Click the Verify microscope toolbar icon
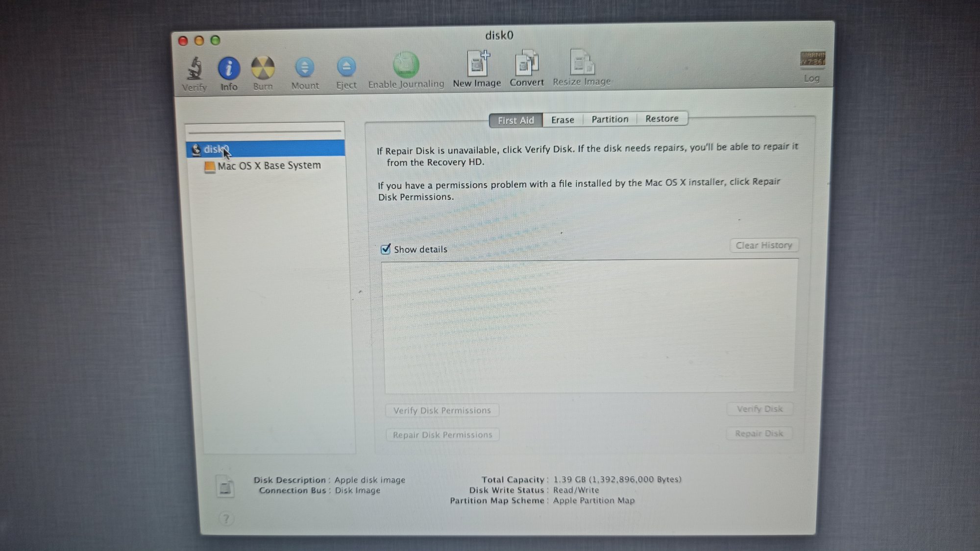The height and width of the screenshot is (551, 980). 195,69
